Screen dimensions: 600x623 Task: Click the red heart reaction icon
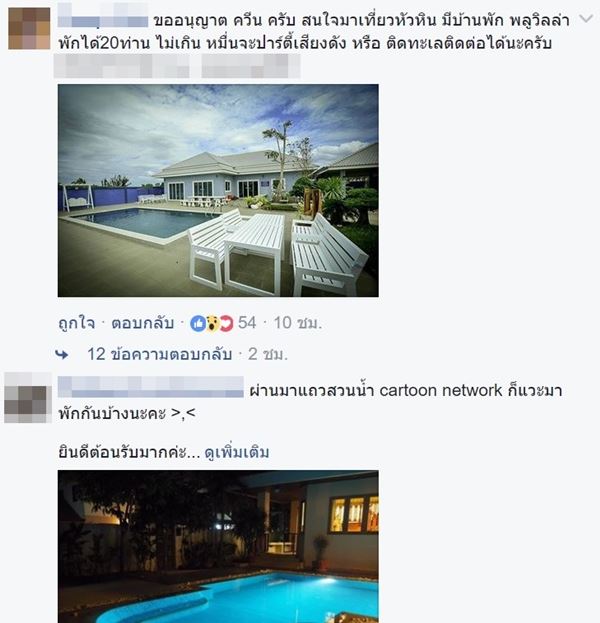226,323
